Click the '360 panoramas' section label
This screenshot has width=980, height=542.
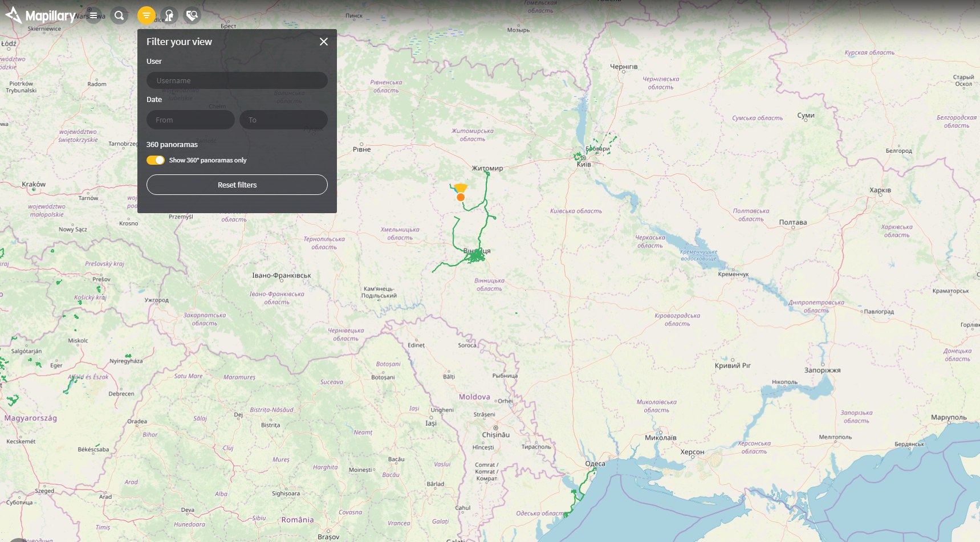pyautogui.click(x=172, y=144)
